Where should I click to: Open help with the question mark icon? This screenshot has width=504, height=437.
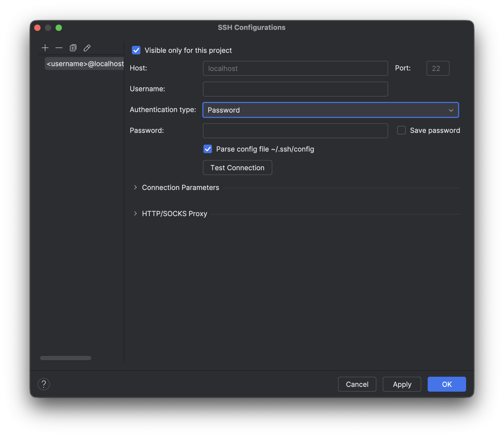[x=44, y=384]
